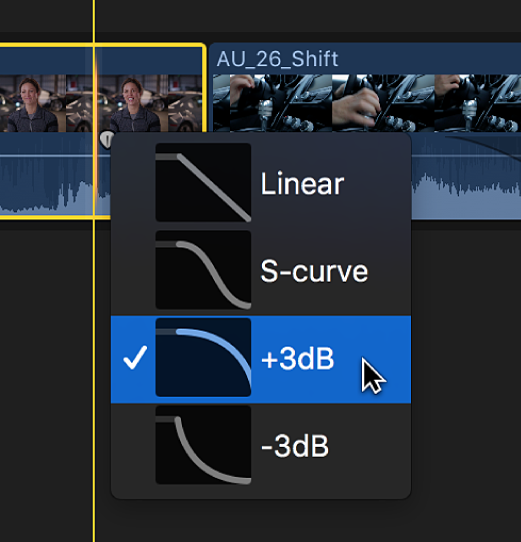Click the +3dB curve icon
Viewport: 521px width, 542px height.
pyautogui.click(x=203, y=357)
